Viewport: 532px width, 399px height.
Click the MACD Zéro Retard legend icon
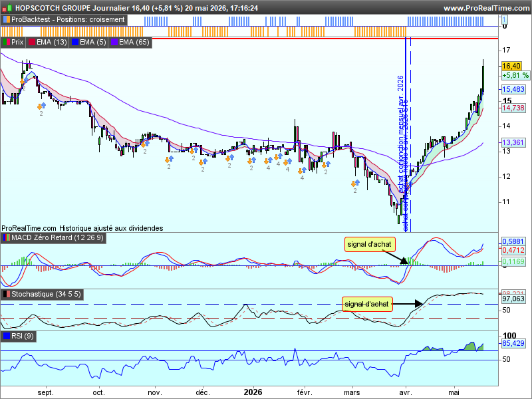point(7,237)
